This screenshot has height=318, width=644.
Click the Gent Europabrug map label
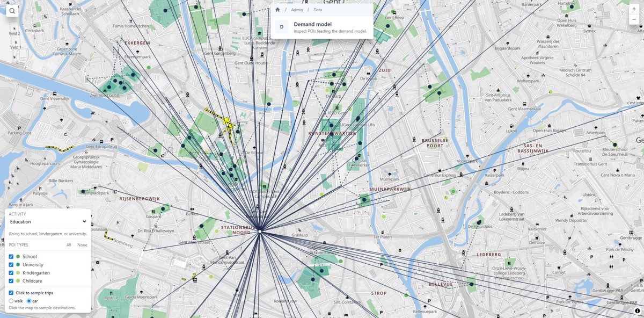tap(101, 147)
